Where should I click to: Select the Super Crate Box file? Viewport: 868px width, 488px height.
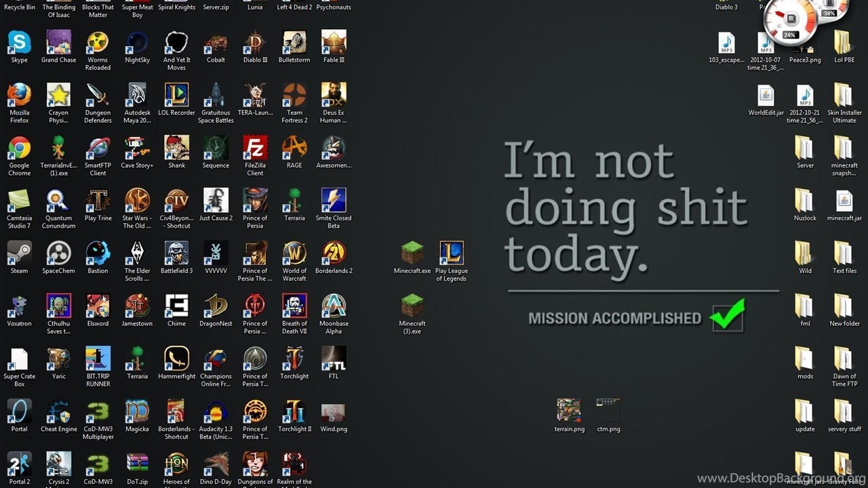(19, 359)
